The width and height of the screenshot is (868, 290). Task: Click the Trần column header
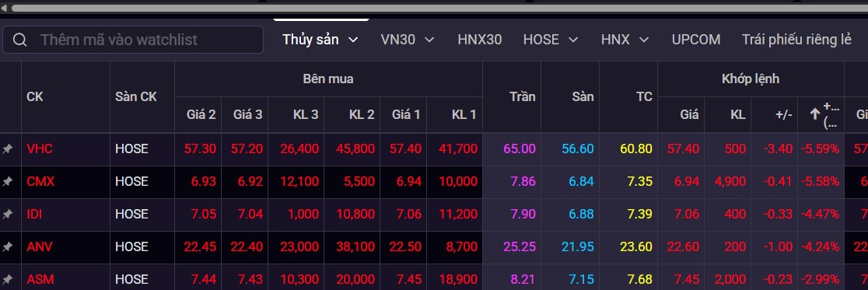pyautogui.click(x=522, y=97)
